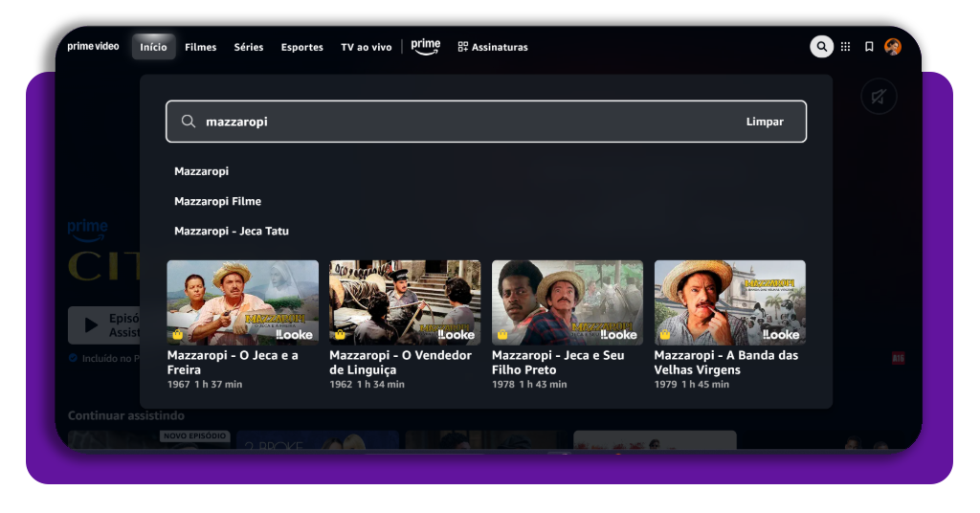Viewport: 980px width, 513px height.
Task: Open Jeca e Seu Filho Preto thumbnail
Action: (x=568, y=302)
